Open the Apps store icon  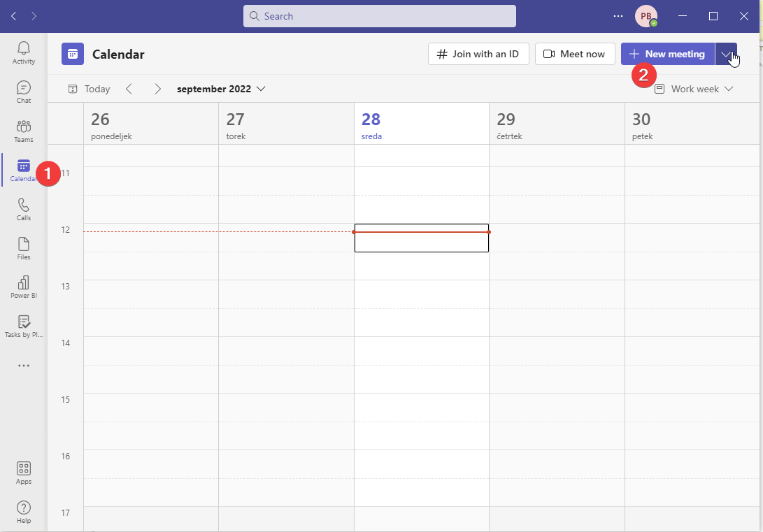[x=24, y=473]
